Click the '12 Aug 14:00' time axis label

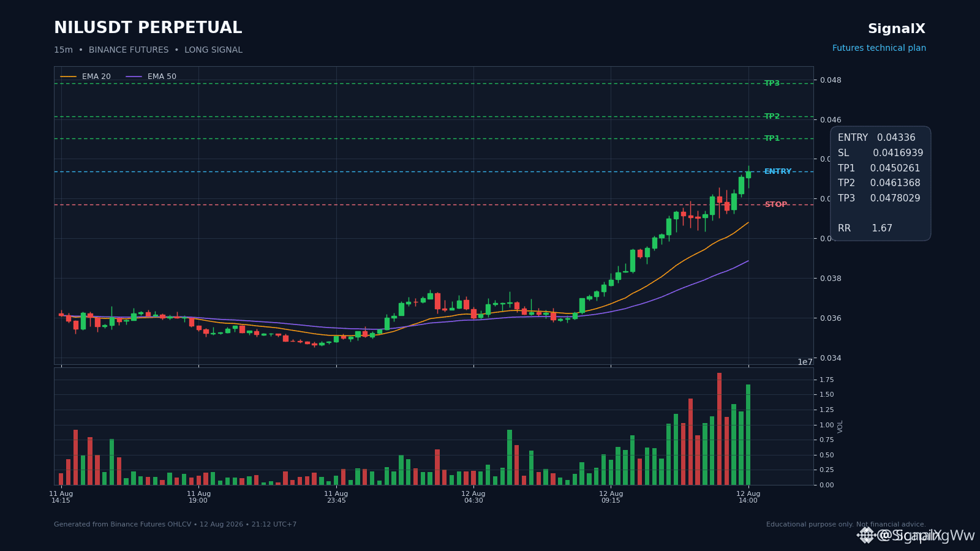(748, 497)
